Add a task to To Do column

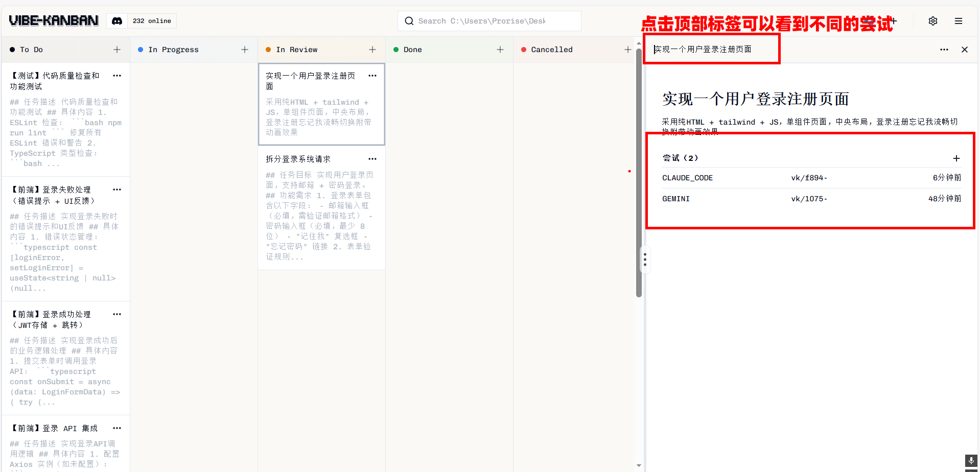coord(117,50)
